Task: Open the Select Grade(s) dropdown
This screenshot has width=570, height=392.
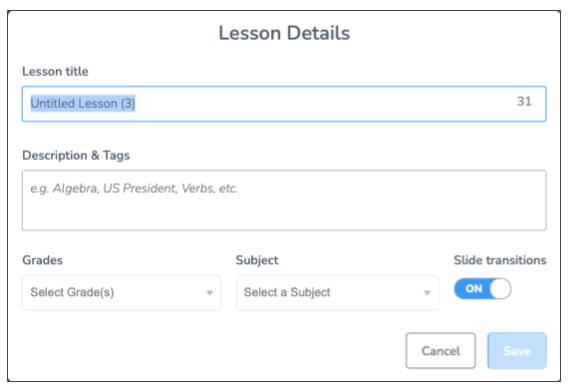Action: pyautogui.click(x=121, y=292)
